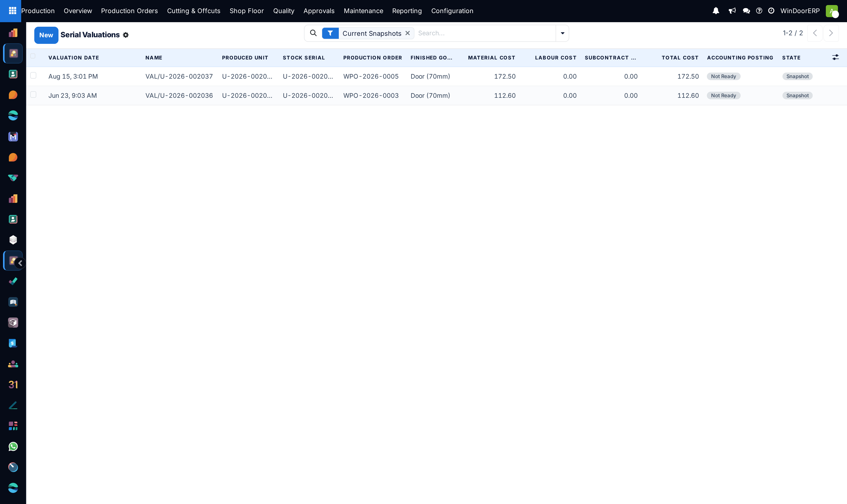Remove the Current Snapshots filter
The image size is (847, 504).
[408, 33]
